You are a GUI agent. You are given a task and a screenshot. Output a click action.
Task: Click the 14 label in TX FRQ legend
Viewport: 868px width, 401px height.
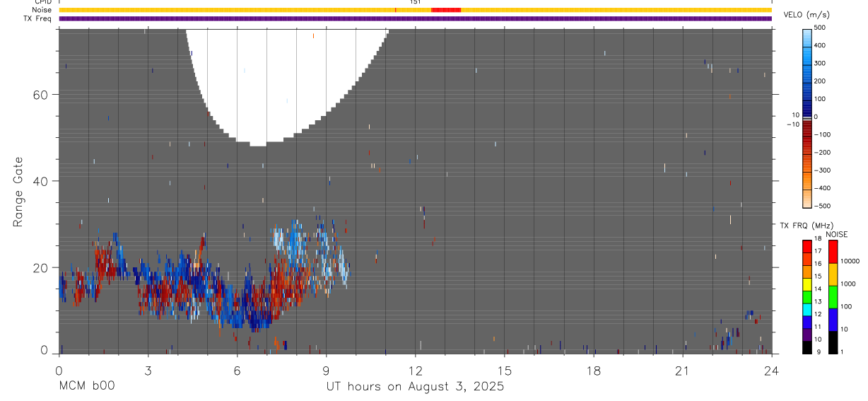click(x=818, y=289)
